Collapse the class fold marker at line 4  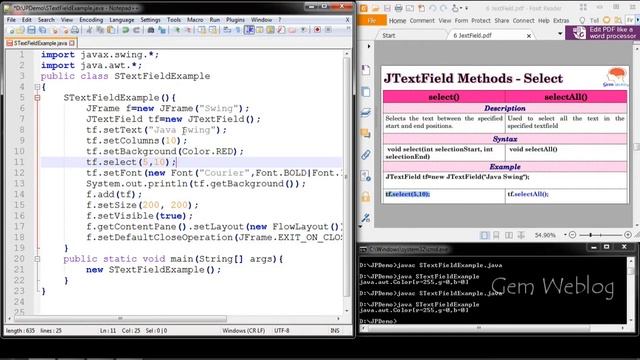click(37, 87)
